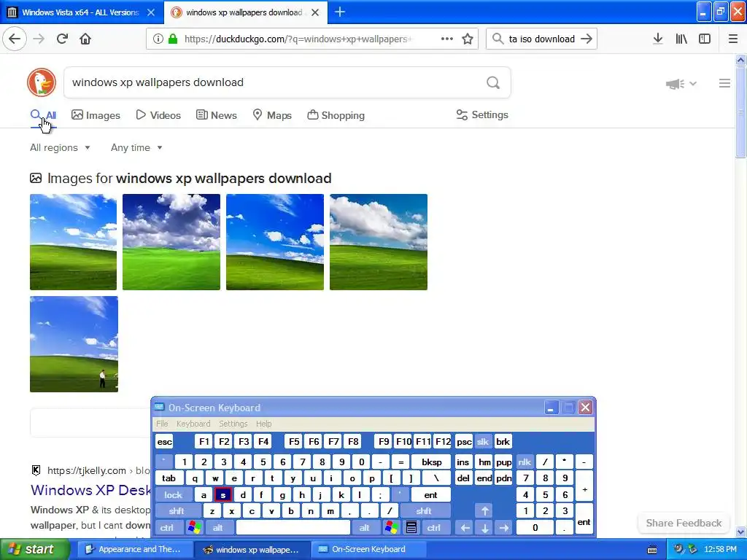Click the DuckDuckGo duck logo
Viewport: 747px width, 560px height.
(x=42, y=82)
